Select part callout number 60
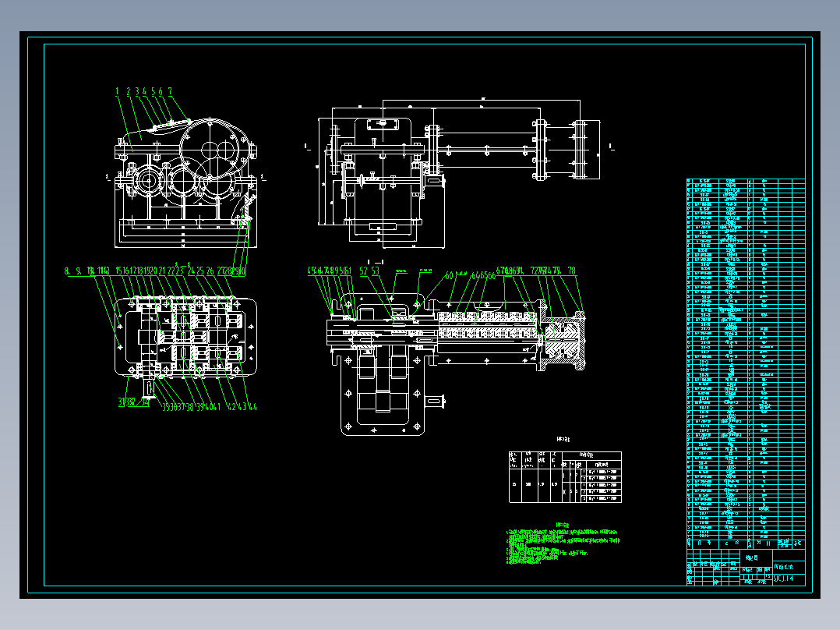The height and width of the screenshot is (630, 840). click(449, 275)
